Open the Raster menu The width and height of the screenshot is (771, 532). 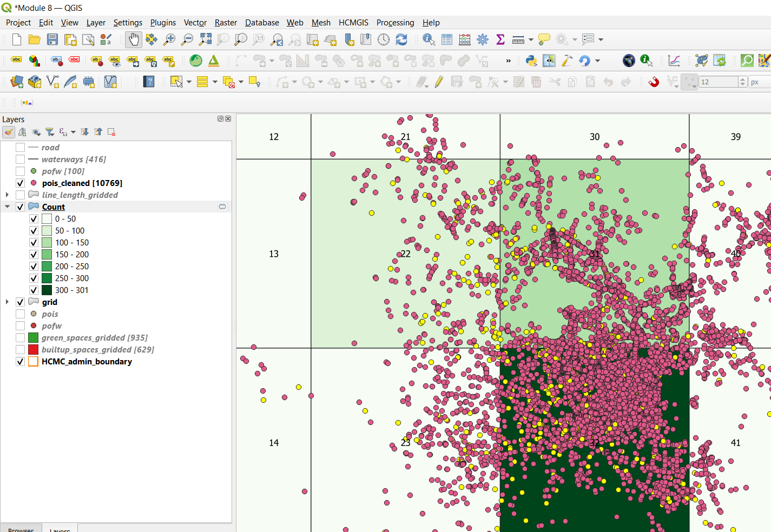tap(226, 23)
